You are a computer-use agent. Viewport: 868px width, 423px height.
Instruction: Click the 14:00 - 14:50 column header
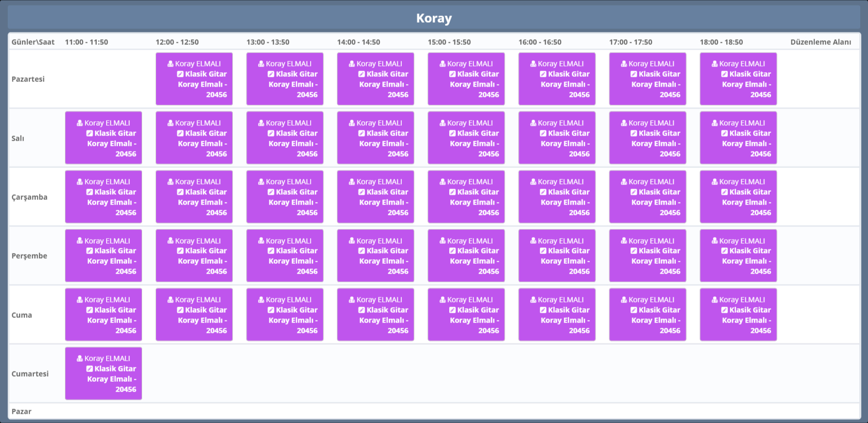[x=359, y=42]
